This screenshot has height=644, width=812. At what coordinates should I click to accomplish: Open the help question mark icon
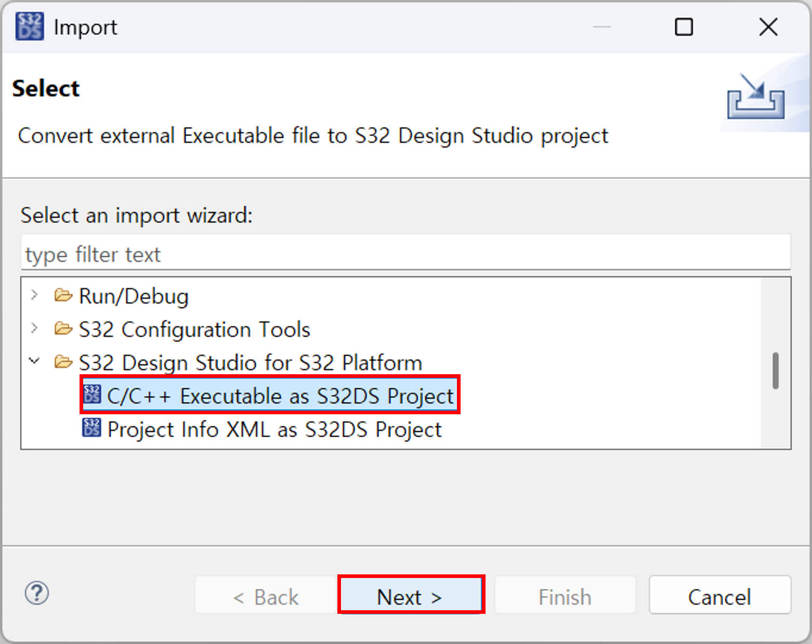point(37,593)
